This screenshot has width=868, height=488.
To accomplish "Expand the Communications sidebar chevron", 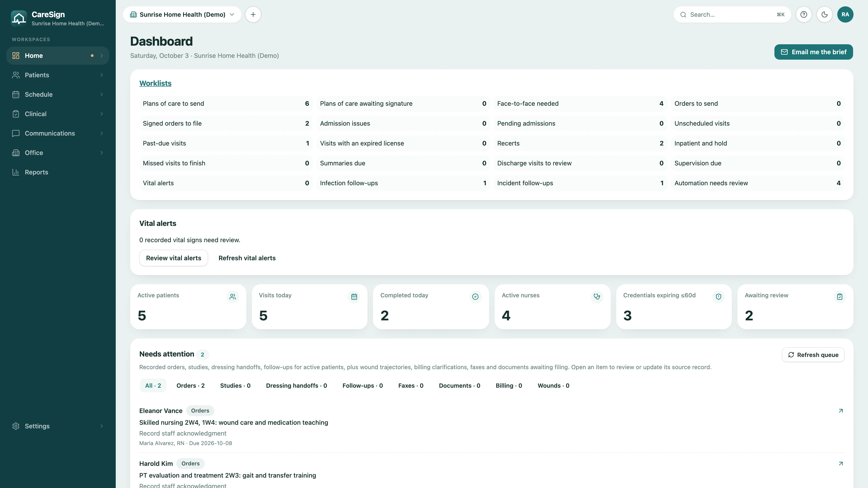I will point(101,133).
